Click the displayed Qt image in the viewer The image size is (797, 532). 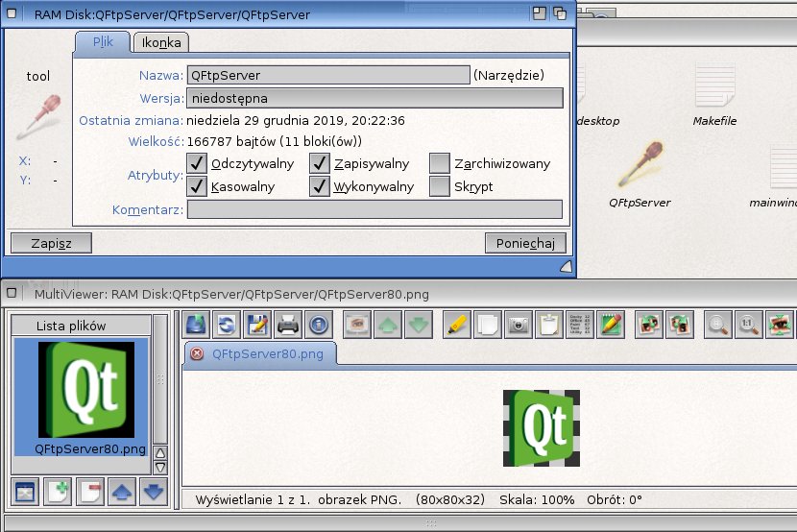click(542, 428)
